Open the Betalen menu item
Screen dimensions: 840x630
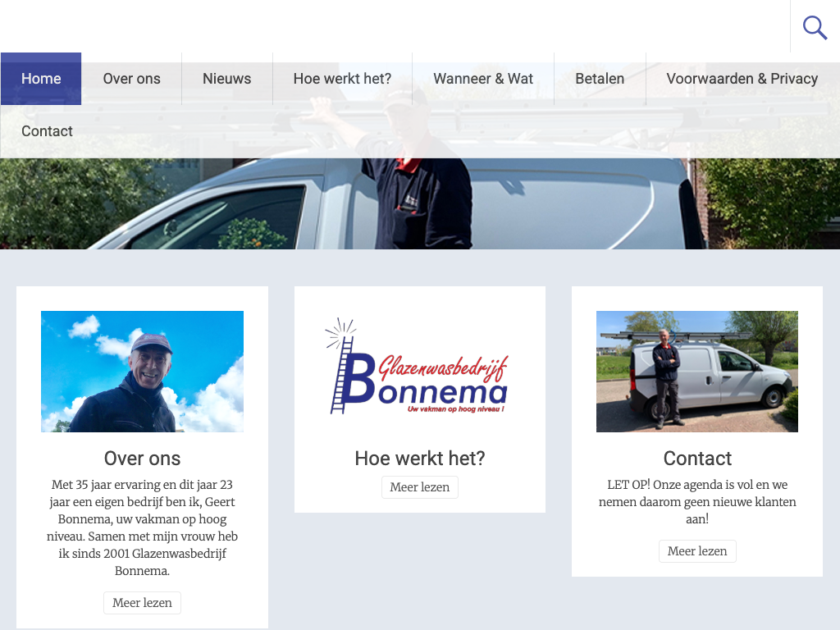(x=600, y=79)
